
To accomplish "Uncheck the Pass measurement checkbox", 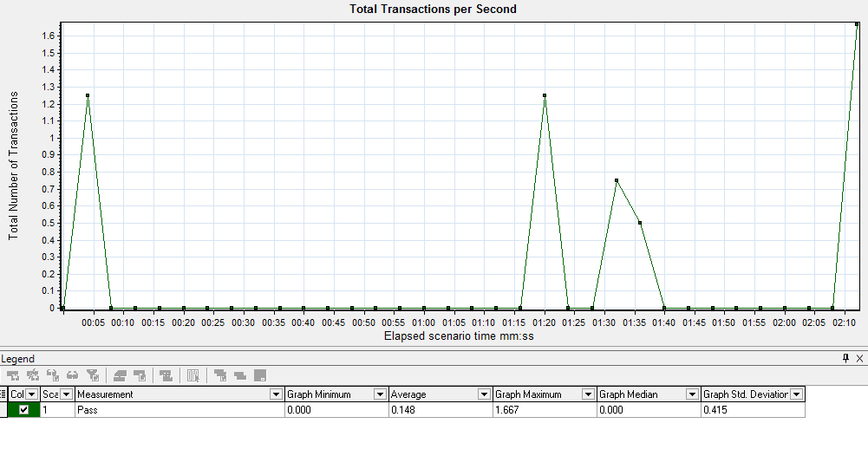I will 23,410.
